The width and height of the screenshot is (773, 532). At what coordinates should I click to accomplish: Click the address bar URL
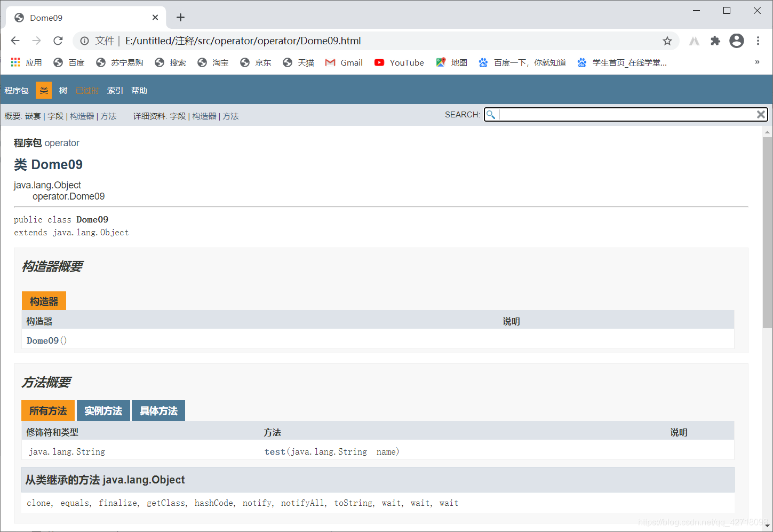click(243, 41)
